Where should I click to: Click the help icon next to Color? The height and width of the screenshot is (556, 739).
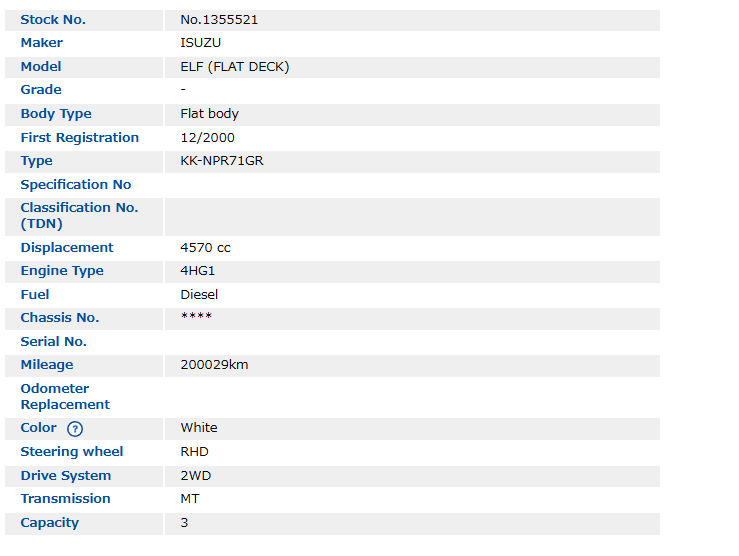(x=75, y=429)
